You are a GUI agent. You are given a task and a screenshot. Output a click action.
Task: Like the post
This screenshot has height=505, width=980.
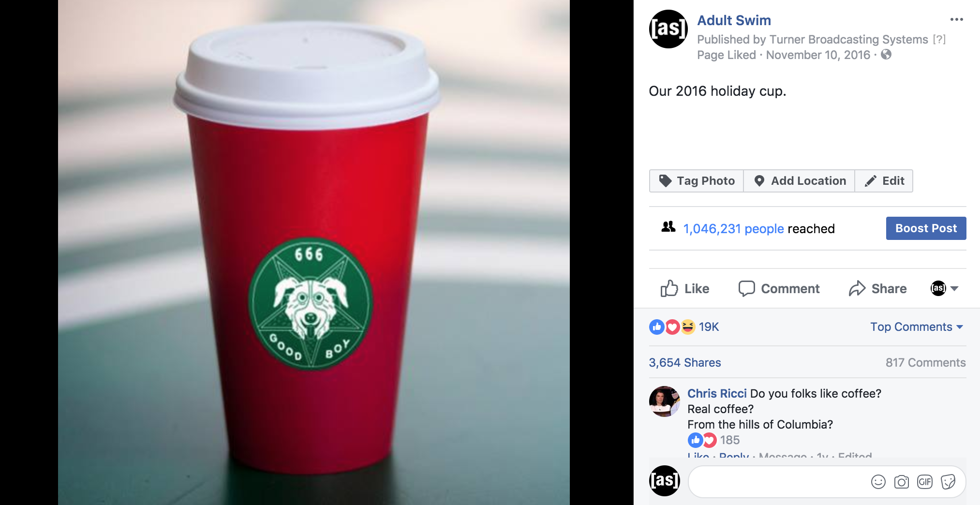tap(685, 289)
